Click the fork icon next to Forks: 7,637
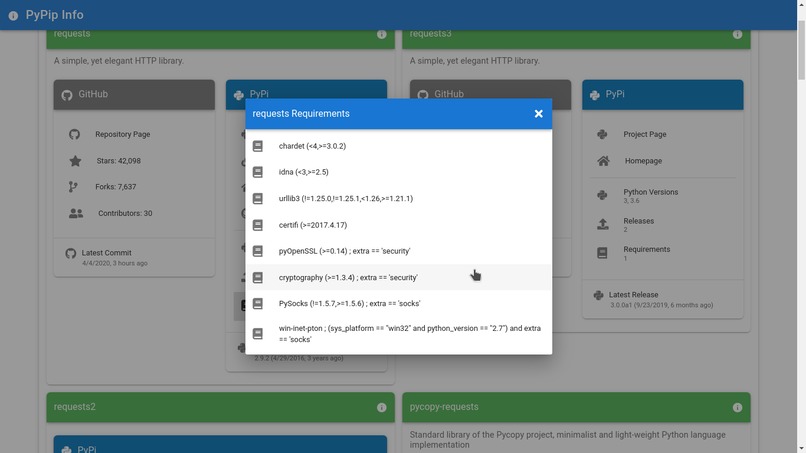The image size is (806, 453). 73,187
